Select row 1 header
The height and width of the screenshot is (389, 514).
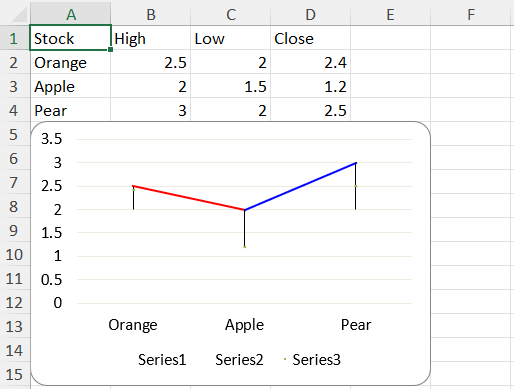point(15,38)
